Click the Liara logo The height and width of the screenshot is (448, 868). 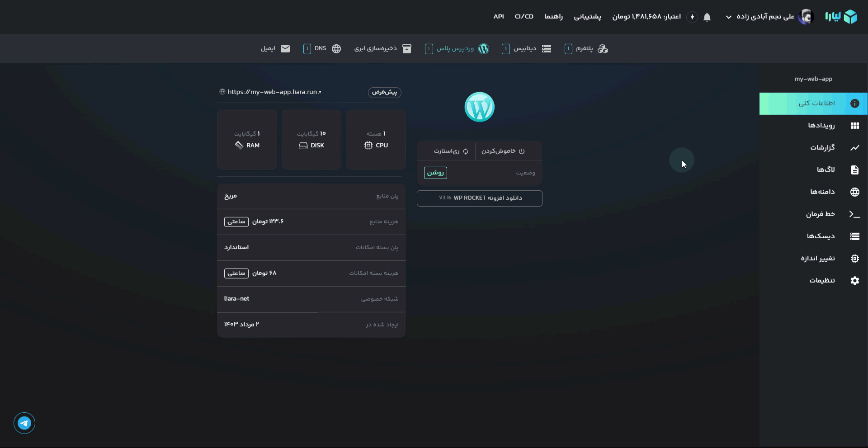[841, 17]
